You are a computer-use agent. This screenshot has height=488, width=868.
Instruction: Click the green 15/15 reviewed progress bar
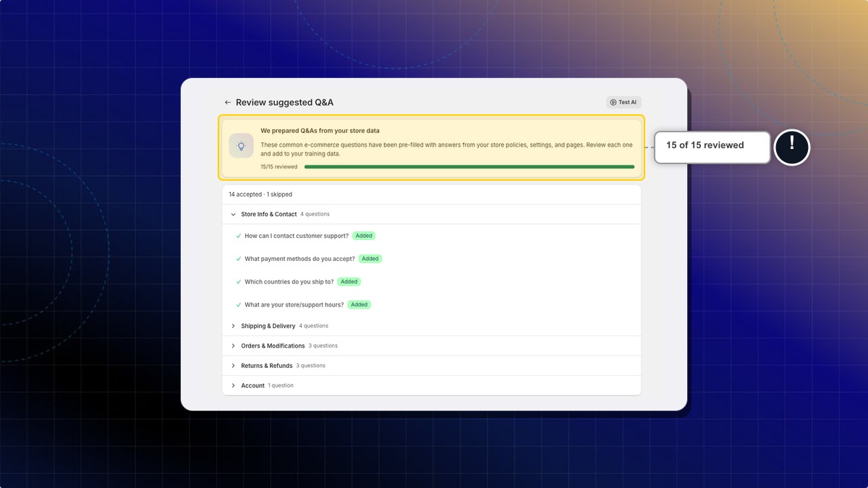point(469,167)
